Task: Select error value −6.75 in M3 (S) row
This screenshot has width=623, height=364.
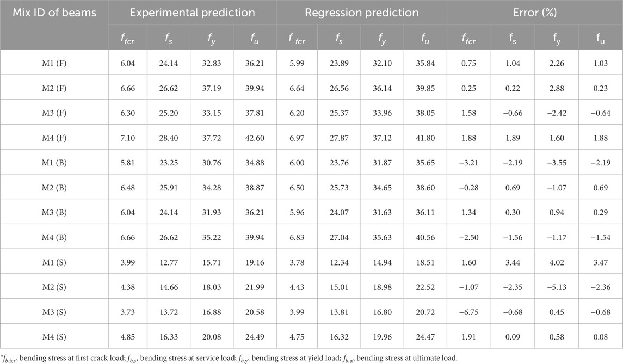Action: pyautogui.click(x=469, y=312)
